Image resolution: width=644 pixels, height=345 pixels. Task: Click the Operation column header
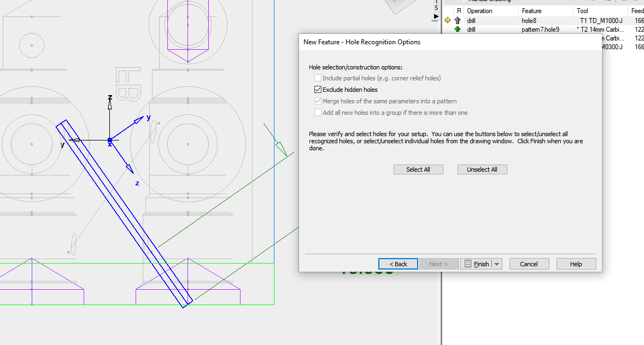(481, 10)
